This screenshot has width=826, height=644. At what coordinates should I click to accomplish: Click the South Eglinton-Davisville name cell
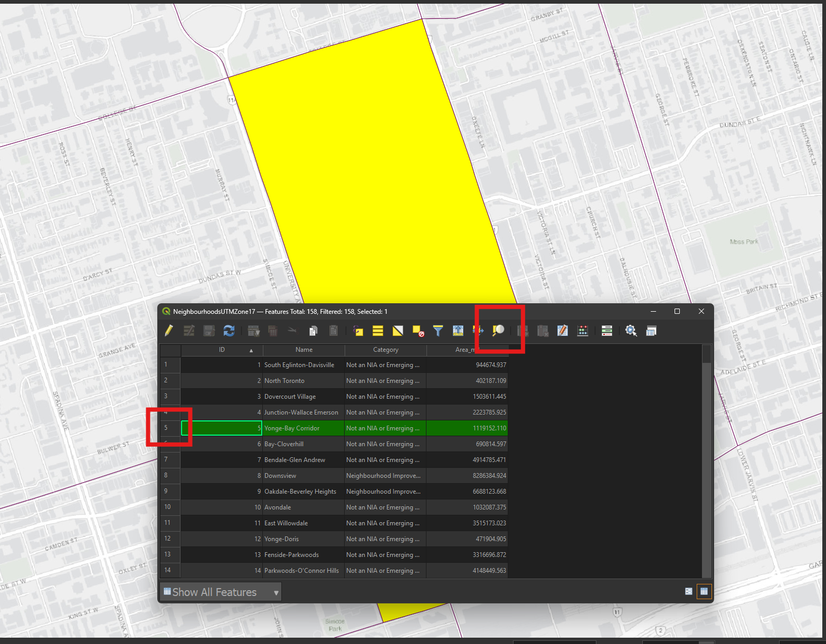point(304,365)
